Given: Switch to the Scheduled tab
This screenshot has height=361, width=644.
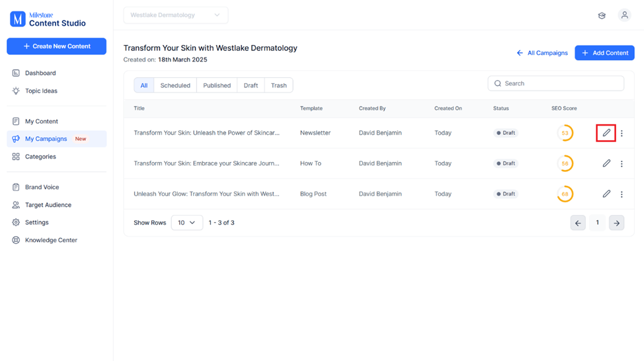Looking at the screenshot, I should coord(175,85).
